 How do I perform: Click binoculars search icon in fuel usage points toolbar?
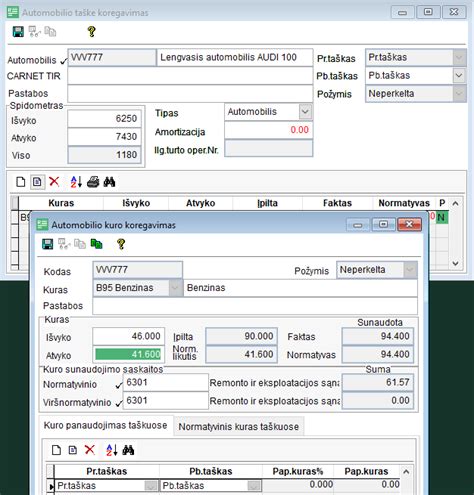tap(128, 450)
